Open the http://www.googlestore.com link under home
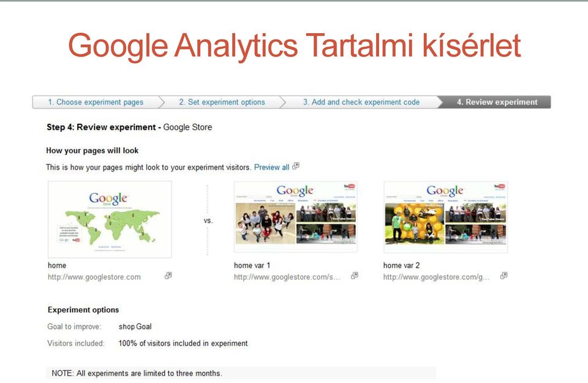Image resolution: width=588 pixels, height=383 pixels. click(94, 277)
